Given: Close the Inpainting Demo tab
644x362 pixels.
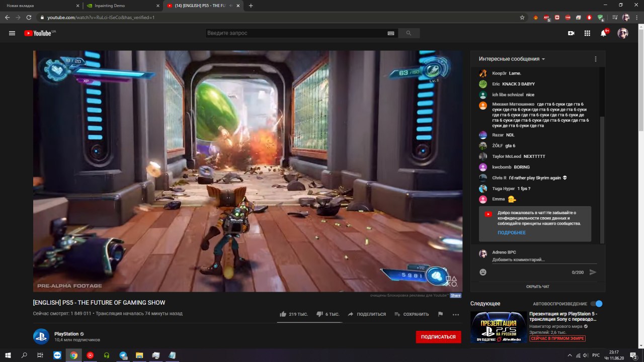Looking at the screenshot, I should (x=157, y=6).
